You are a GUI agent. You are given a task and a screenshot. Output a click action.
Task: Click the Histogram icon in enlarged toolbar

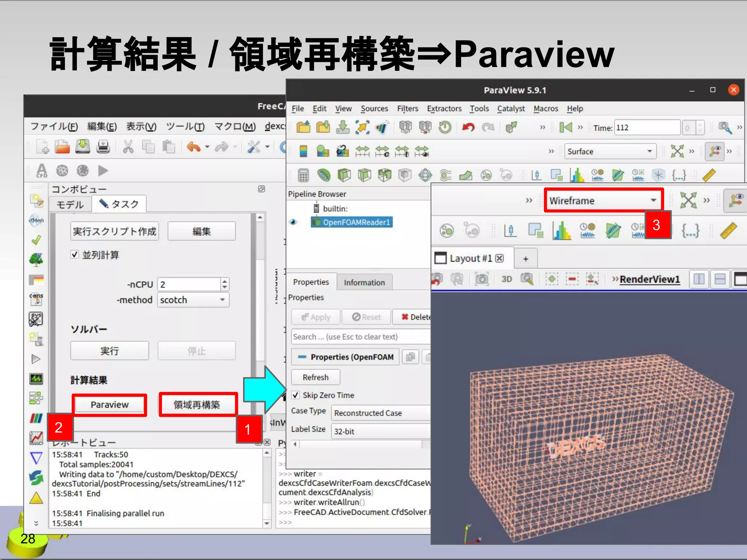pos(562,230)
